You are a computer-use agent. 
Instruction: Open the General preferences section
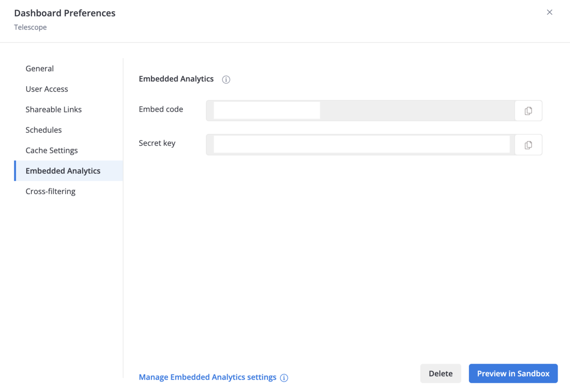click(x=40, y=68)
